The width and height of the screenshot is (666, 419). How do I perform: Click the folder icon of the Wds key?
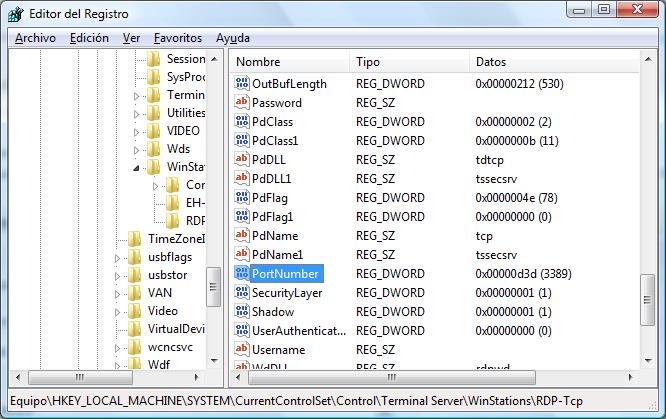coord(153,149)
